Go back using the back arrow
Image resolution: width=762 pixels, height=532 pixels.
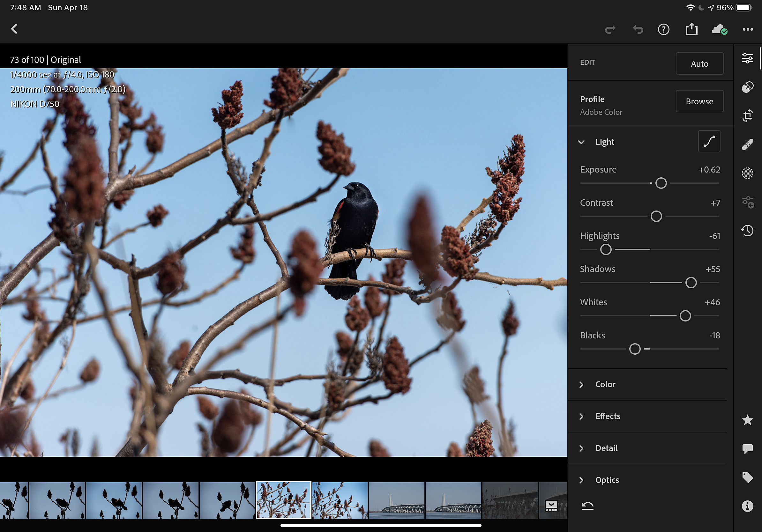click(x=14, y=29)
